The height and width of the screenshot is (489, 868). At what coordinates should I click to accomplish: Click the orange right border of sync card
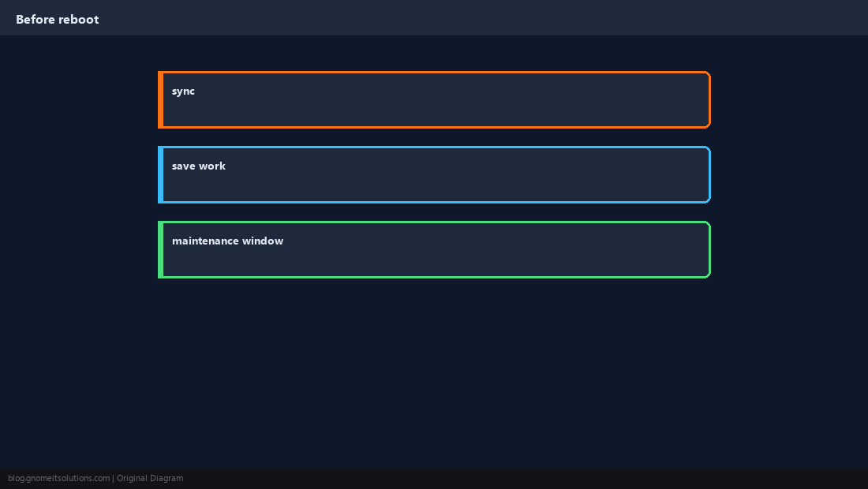709,99
